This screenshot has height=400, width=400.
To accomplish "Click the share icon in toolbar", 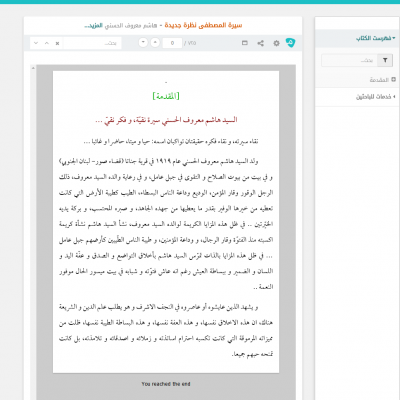I will (x=261, y=43).
